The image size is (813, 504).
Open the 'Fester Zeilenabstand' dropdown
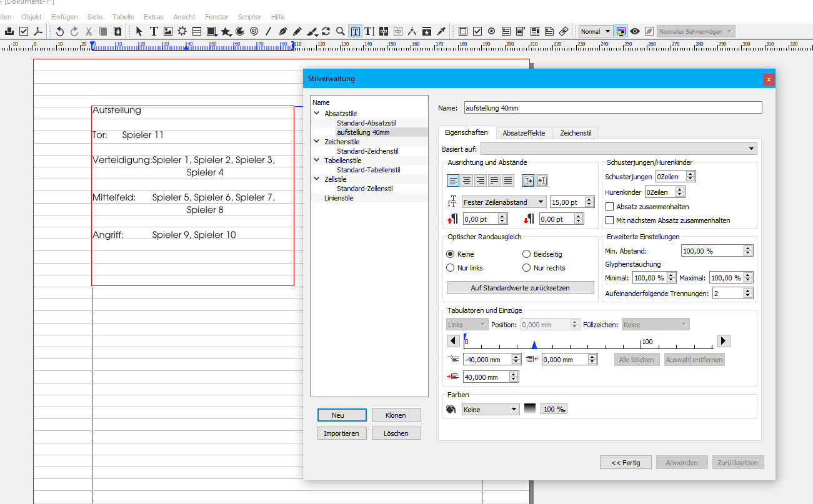click(504, 202)
